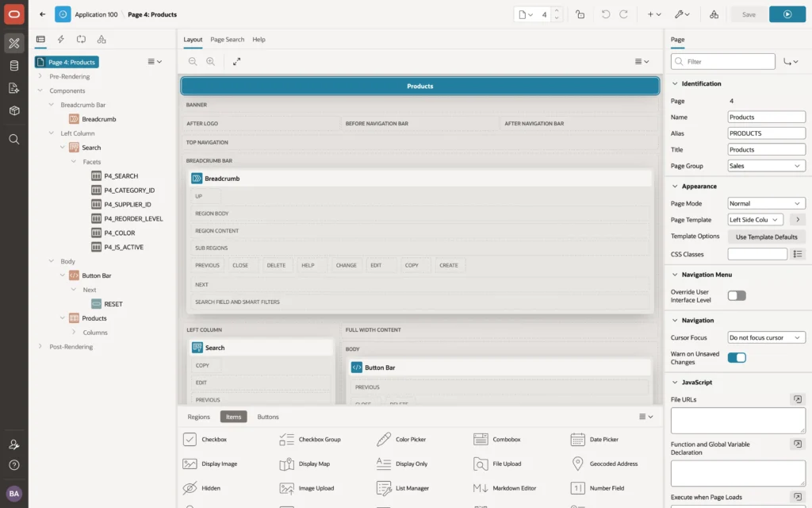Redo the last change
This screenshot has width=812, height=508.
coord(623,14)
